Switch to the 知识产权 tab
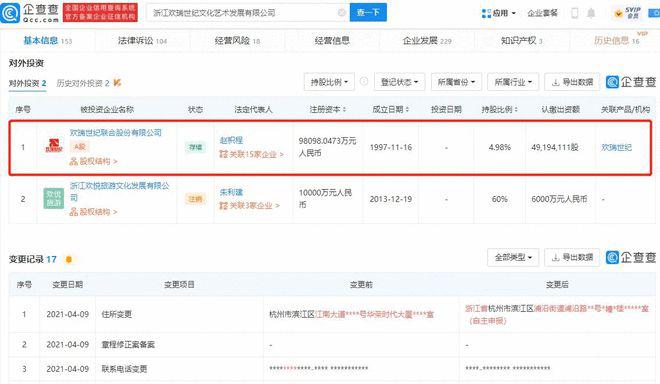The height and width of the screenshot is (384, 660). [x=522, y=40]
